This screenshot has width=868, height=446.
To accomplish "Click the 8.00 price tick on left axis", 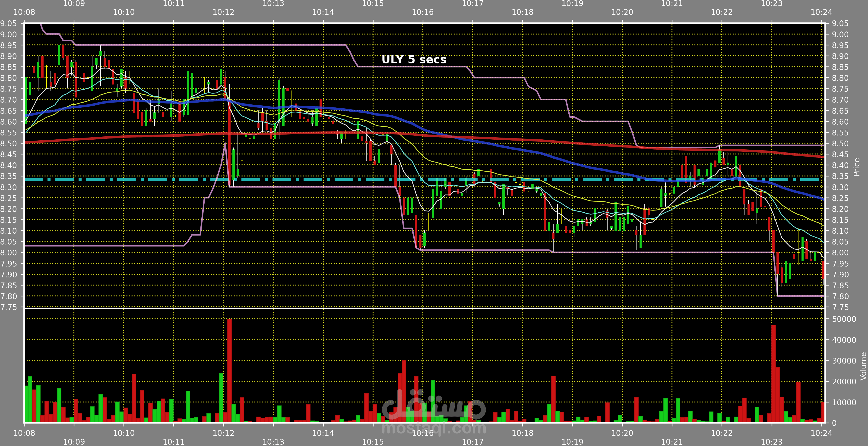I will click(x=8, y=253).
